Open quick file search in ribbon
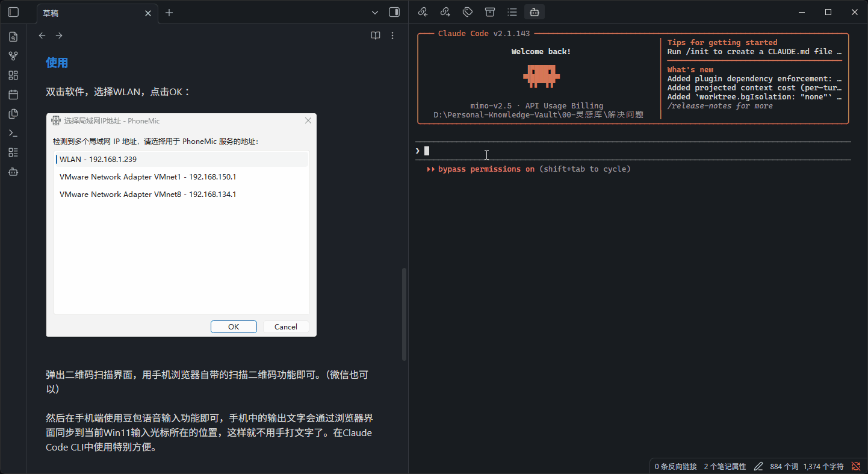Image resolution: width=868 pixels, height=474 pixels. pos(13,37)
